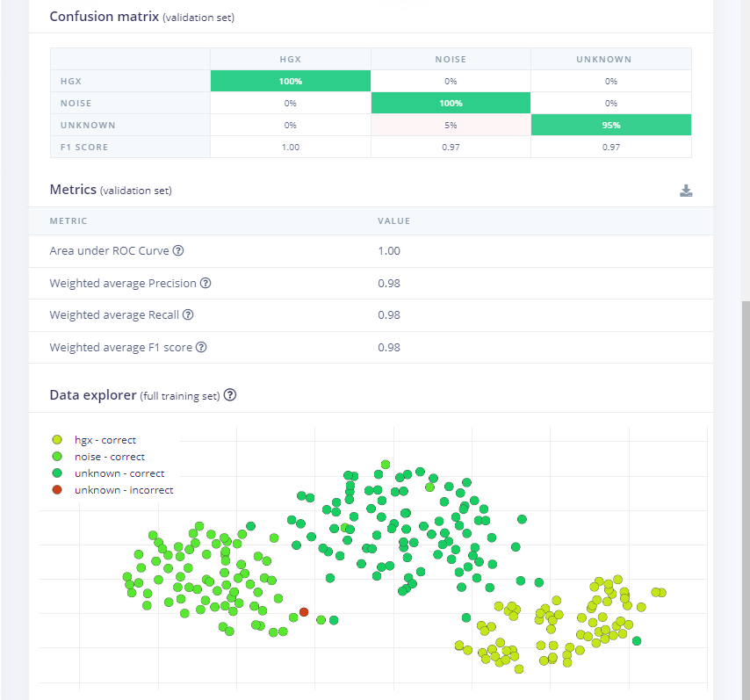Click the hgx legend yellow color swatch
Viewport: 750px width, 700px height.
(x=57, y=440)
